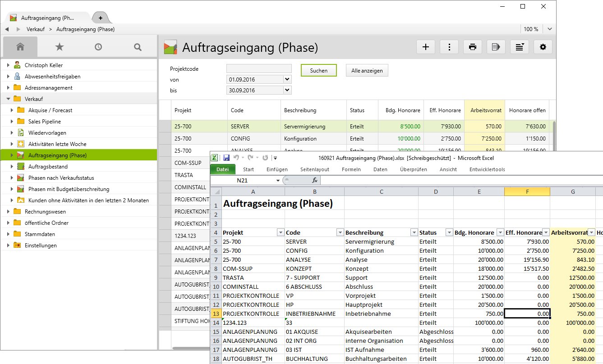603x364 pixels.
Task: Open the three-dot options menu icon
Action: click(x=449, y=46)
